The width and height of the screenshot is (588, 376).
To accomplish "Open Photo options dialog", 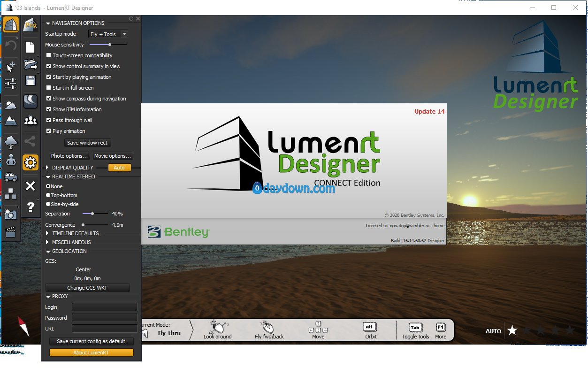I will click(69, 156).
